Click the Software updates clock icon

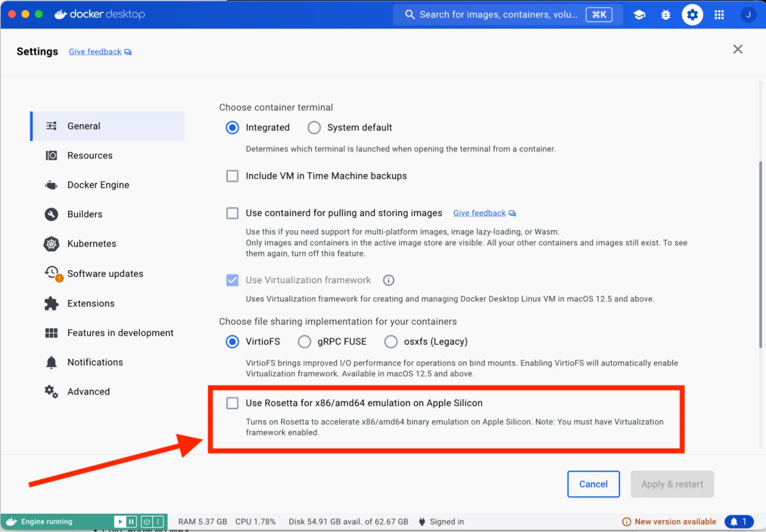tap(53, 273)
